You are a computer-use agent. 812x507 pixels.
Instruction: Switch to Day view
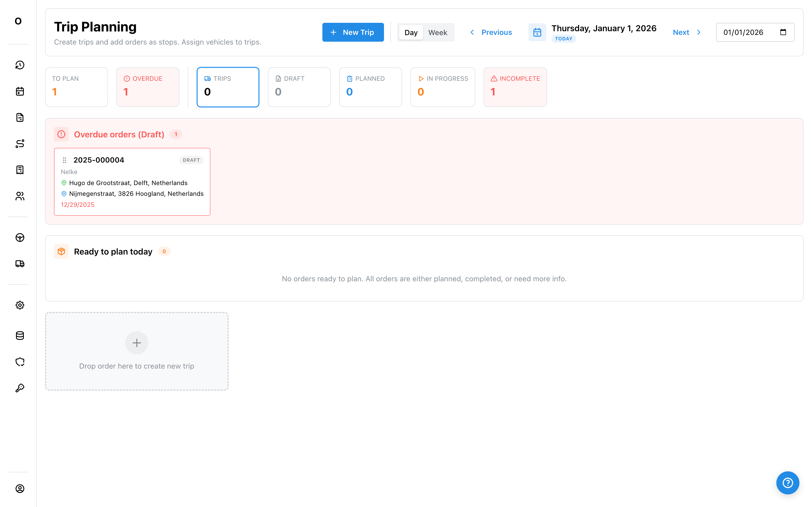coord(411,33)
